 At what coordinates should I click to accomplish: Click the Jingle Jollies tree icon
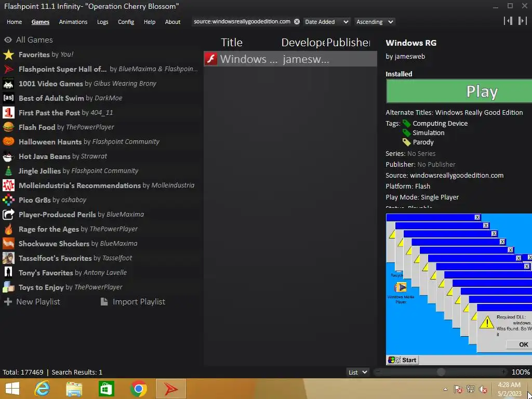tap(8, 171)
